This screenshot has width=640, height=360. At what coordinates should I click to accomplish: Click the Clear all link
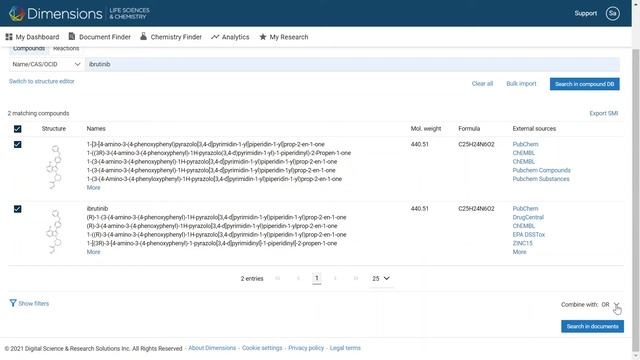point(482,84)
